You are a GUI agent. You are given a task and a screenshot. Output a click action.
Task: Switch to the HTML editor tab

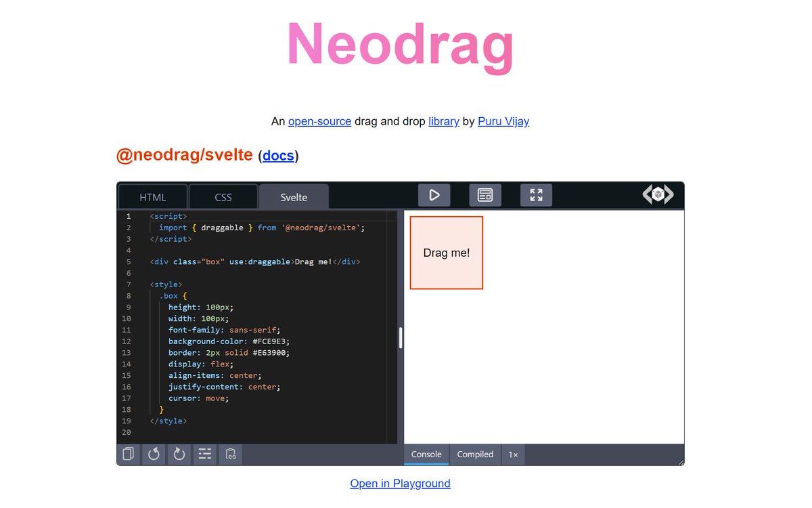pyautogui.click(x=153, y=197)
